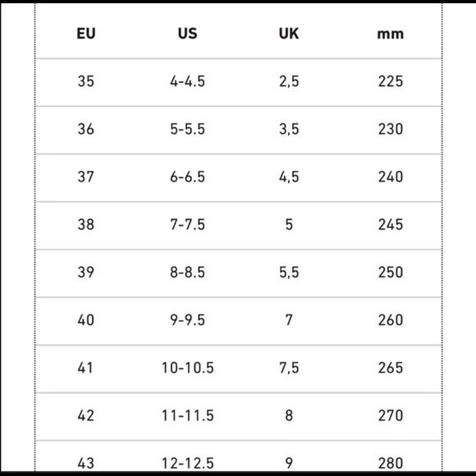Select US size 8-8.5 cell

(x=187, y=272)
